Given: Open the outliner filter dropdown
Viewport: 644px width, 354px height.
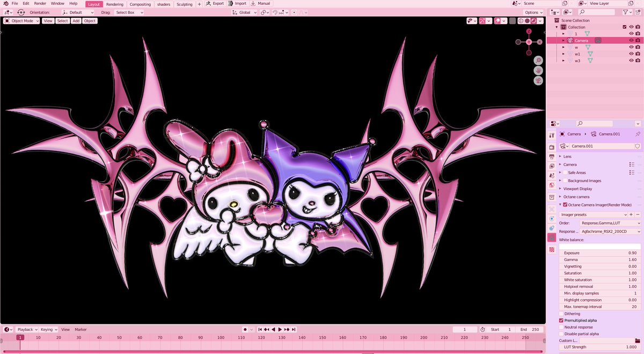Looking at the screenshot, I should pos(627,12).
